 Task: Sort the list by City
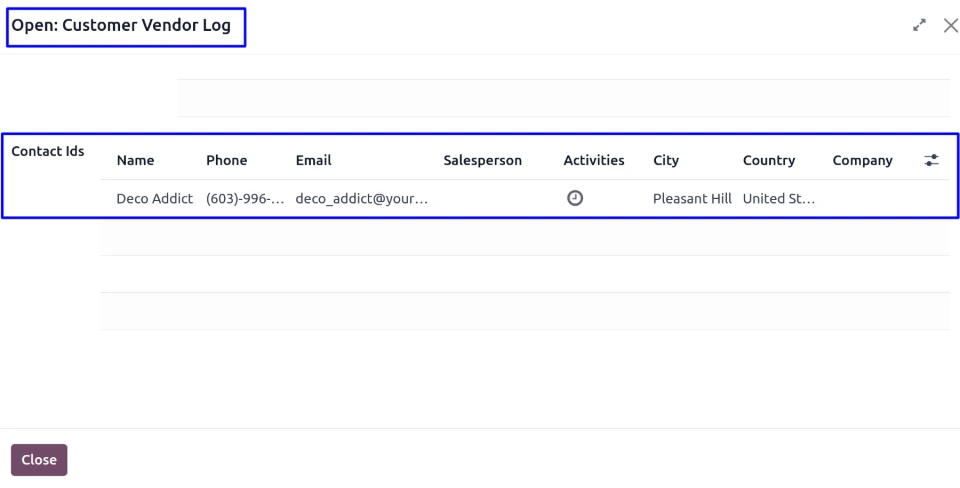click(666, 160)
